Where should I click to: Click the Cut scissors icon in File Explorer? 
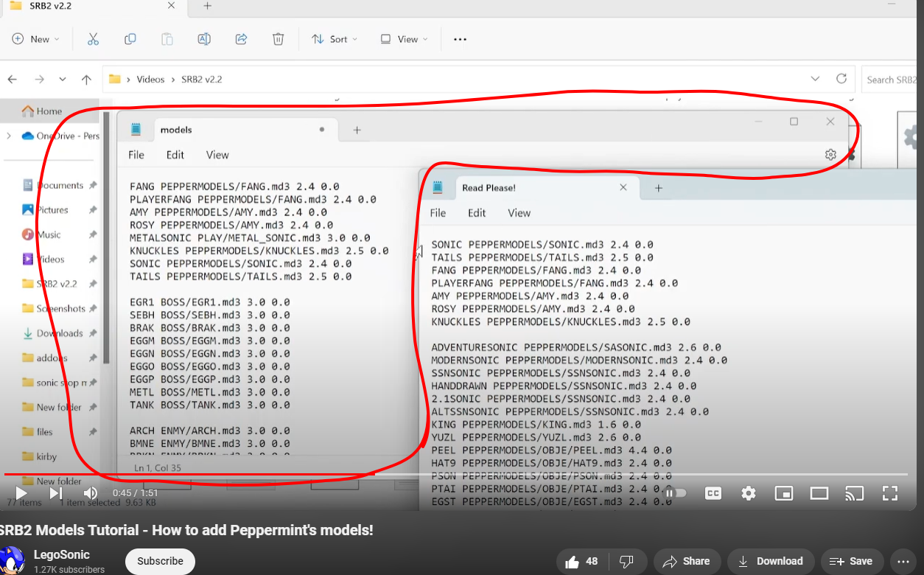pyautogui.click(x=93, y=39)
